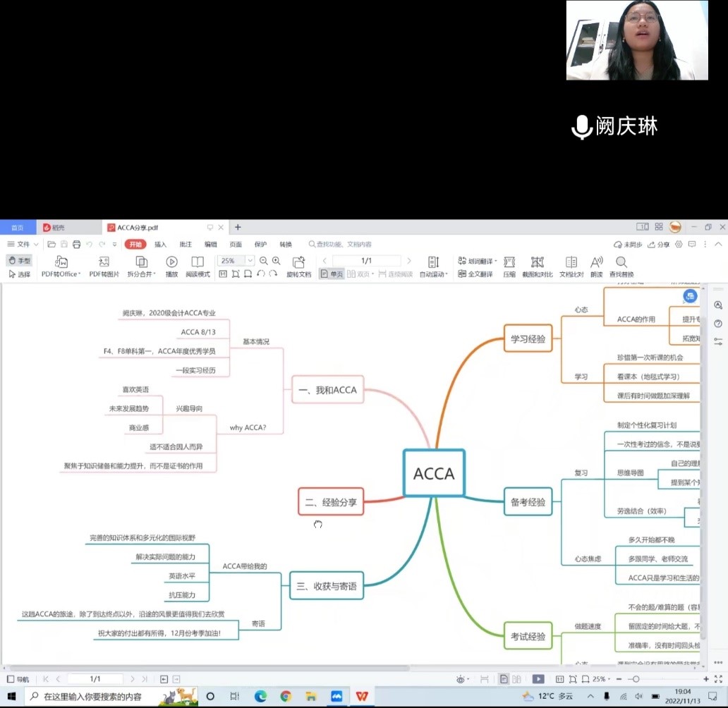The height and width of the screenshot is (708, 728).
Task: Add a new tab with plus button
Action: click(x=238, y=227)
